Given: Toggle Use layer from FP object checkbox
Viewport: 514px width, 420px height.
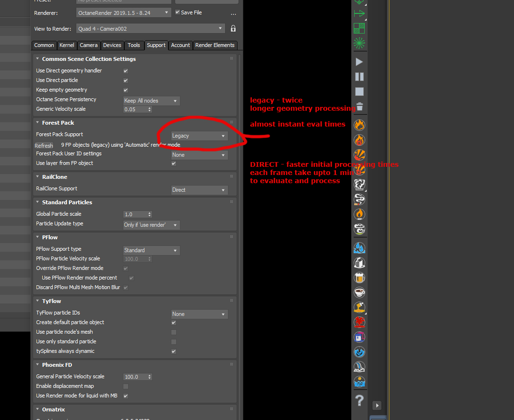Looking at the screenshot, I should click(x=174, y=163).
